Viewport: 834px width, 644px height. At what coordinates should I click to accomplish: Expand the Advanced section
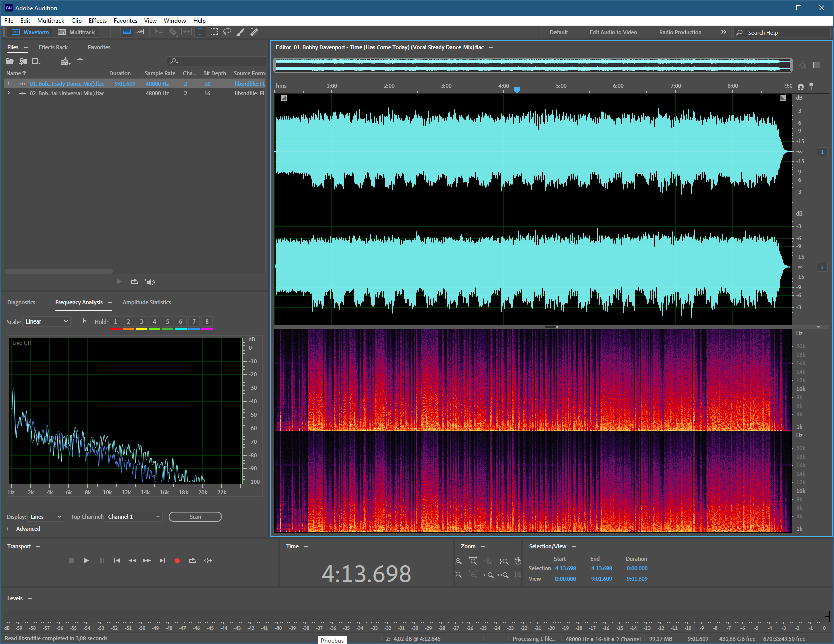8,529
